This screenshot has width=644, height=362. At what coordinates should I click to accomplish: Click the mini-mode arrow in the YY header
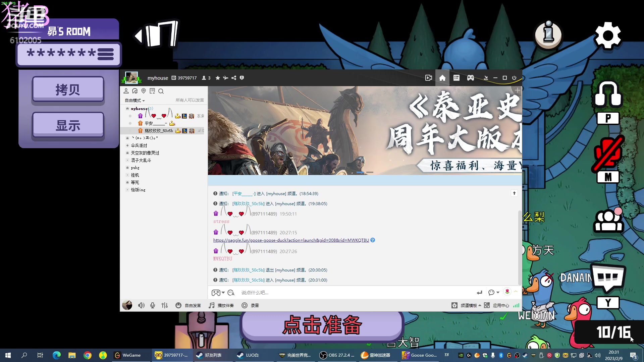pos(486,78)
